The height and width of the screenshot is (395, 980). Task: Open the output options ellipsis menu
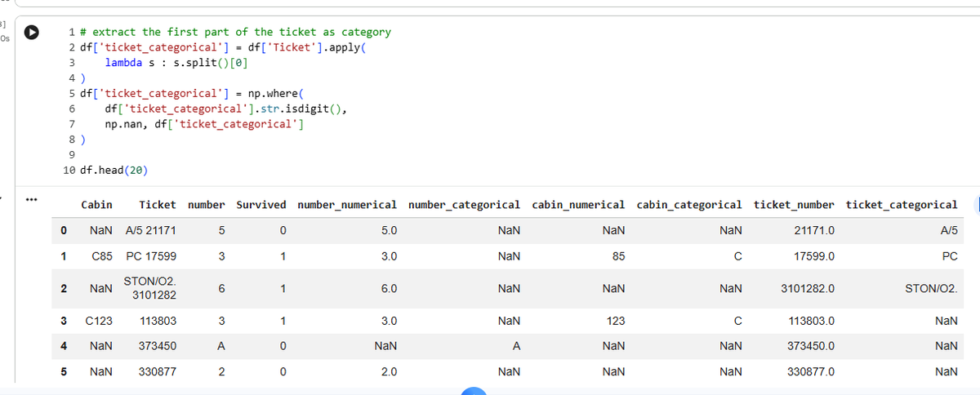point(31,198)
